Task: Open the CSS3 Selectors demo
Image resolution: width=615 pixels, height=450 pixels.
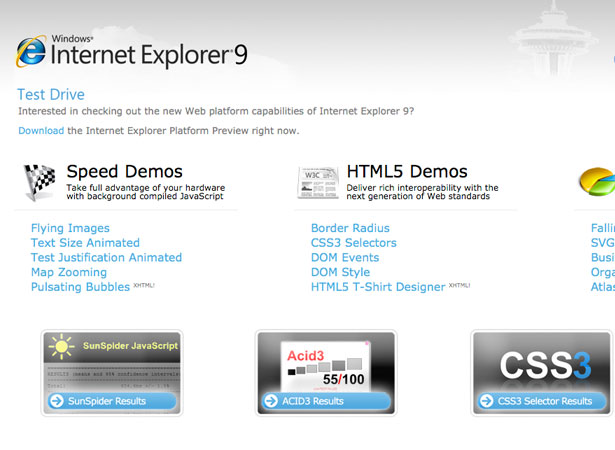Action: (x=354, y=242)
